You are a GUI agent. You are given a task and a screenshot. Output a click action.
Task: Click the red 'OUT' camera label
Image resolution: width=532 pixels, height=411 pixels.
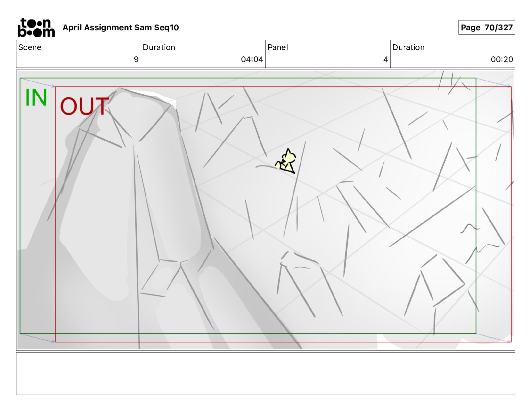pos(85,106)
